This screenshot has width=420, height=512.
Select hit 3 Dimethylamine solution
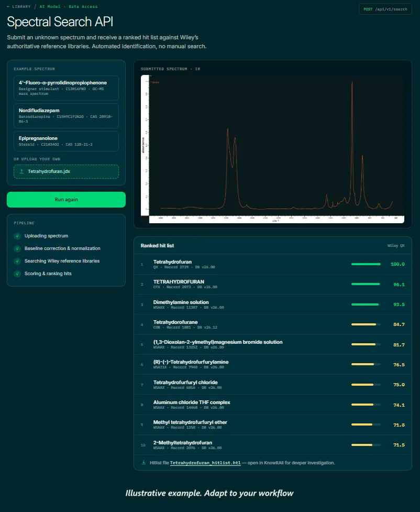click(273, 304)
